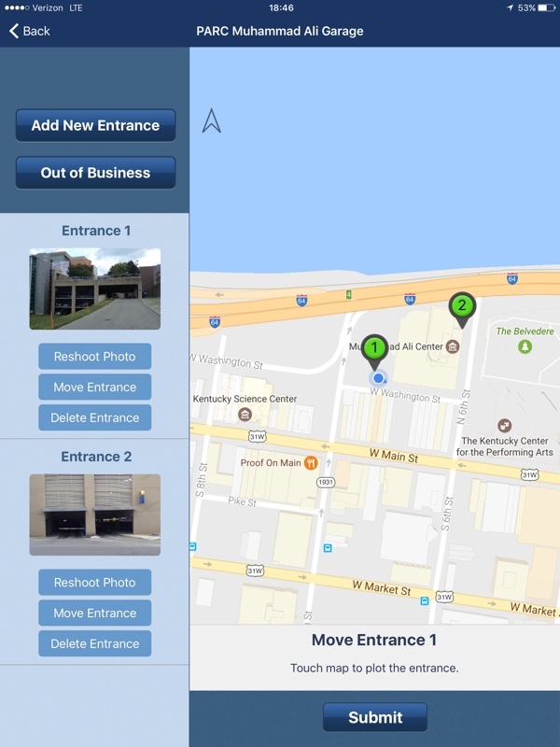
Task: Open the Entrance 1 photo thumbnail
Action: tap(95, 289)
